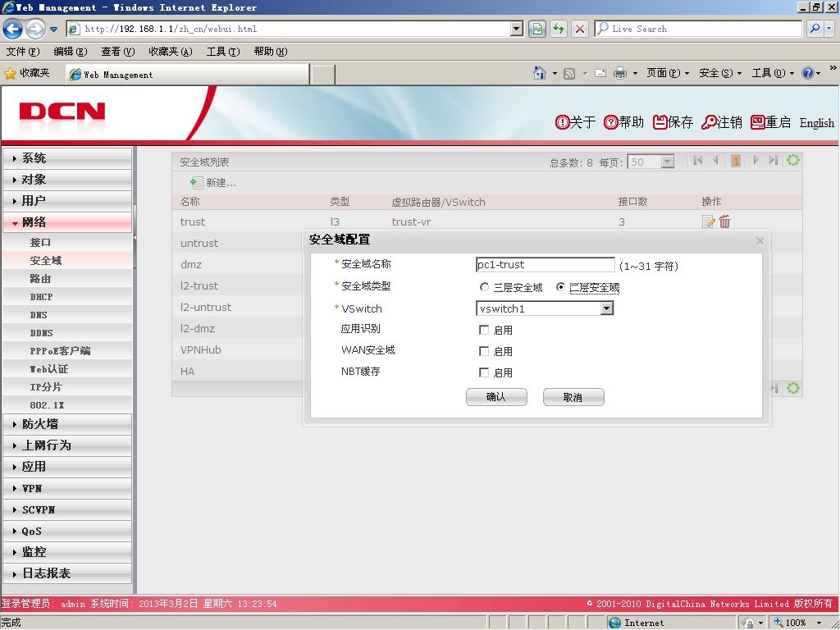Select 二层安全域 radio button
Viewport: 840px width, 630px height.
point(560,287)
